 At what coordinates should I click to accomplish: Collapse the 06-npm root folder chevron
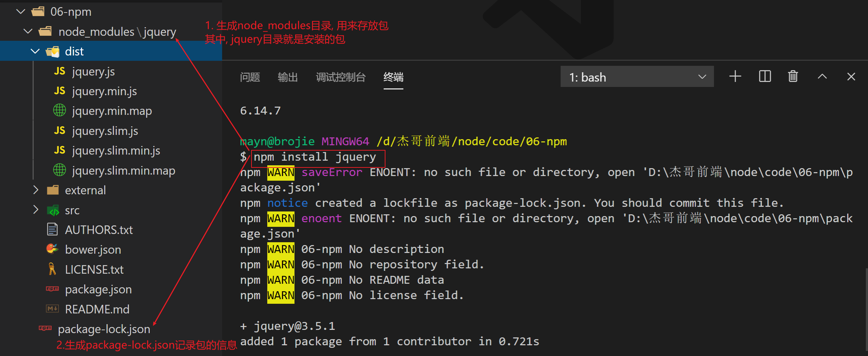point(21,12)
